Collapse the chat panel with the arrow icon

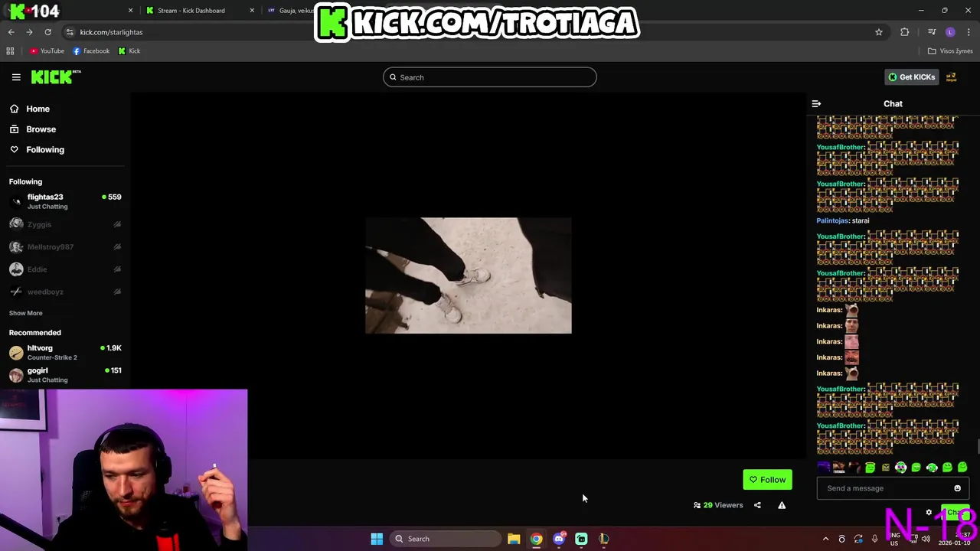click(x=816, y=103)
